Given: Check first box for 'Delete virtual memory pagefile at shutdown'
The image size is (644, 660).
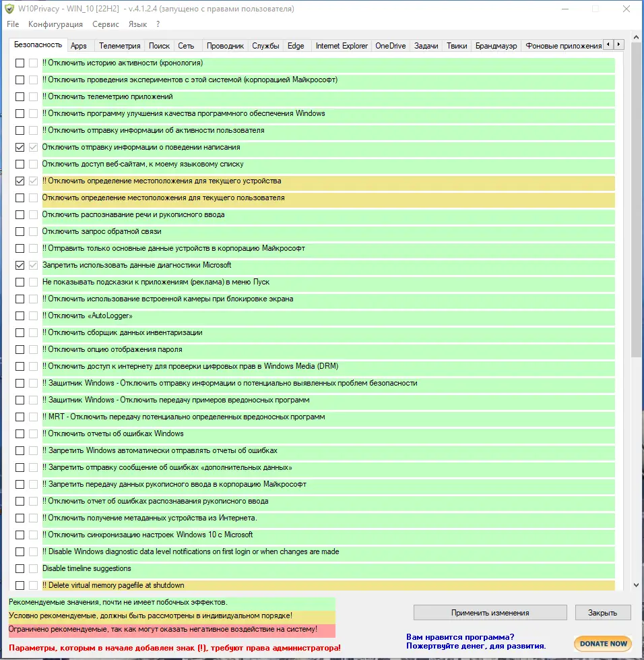Looking at the screenshot, I should pyautogui.click(x=20, y=585).
